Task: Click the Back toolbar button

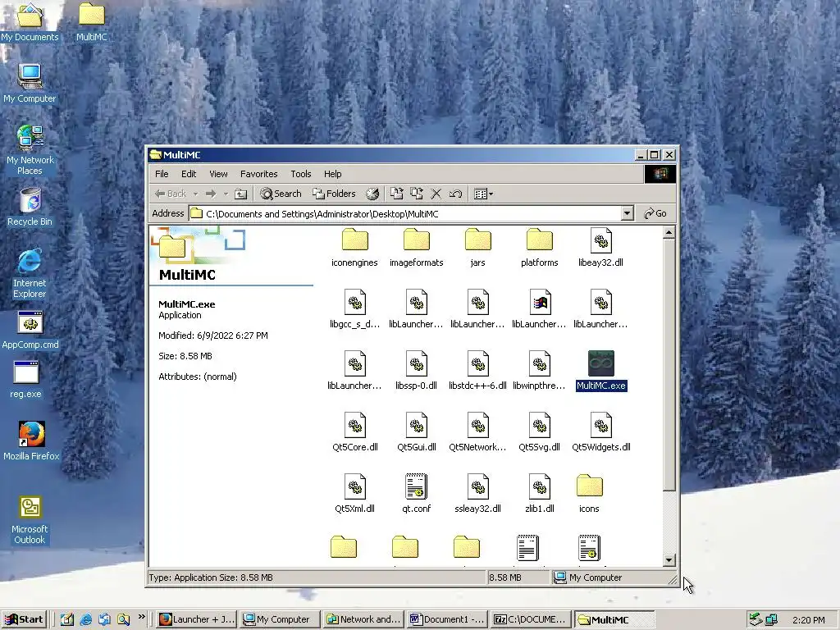Action: click(x=171, y=194)
